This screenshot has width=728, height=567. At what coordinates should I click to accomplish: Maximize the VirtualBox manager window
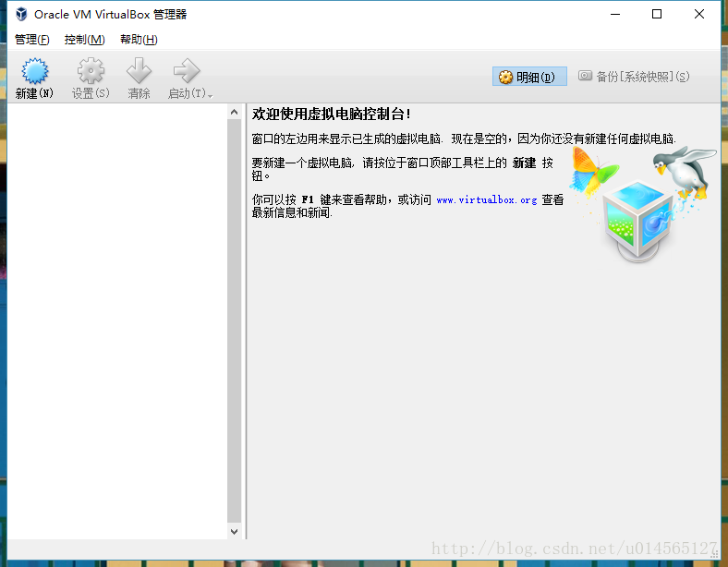click(657, 15)
